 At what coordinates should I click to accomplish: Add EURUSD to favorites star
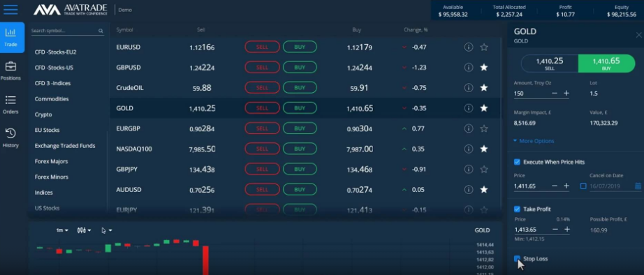[x=484, y=47]
